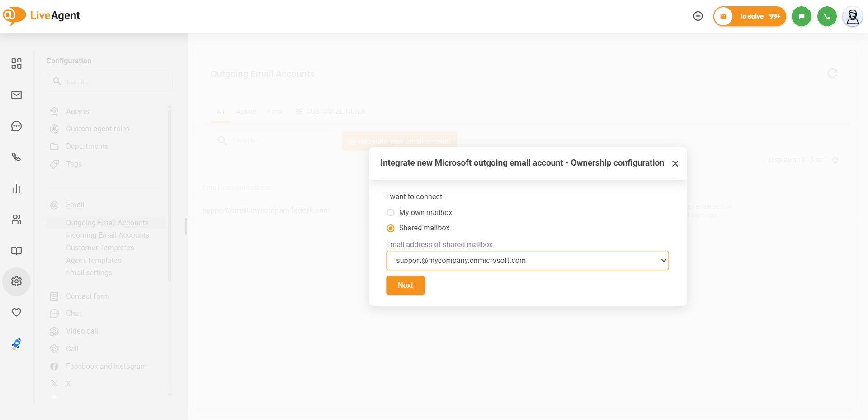Open the Customers people icon in sidebar
Image resolution: width=868 pixels, height=420 pixels.
(16, 220)
